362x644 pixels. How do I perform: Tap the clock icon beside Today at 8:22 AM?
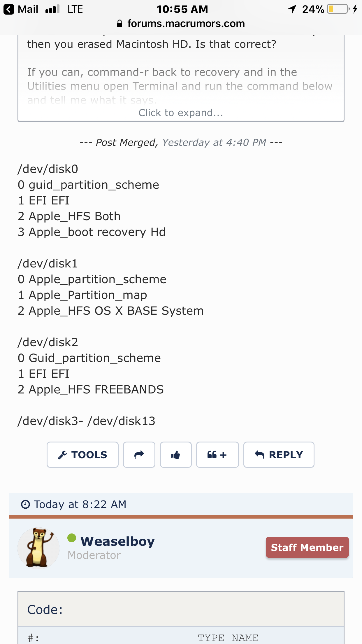[x=25, y=504]
